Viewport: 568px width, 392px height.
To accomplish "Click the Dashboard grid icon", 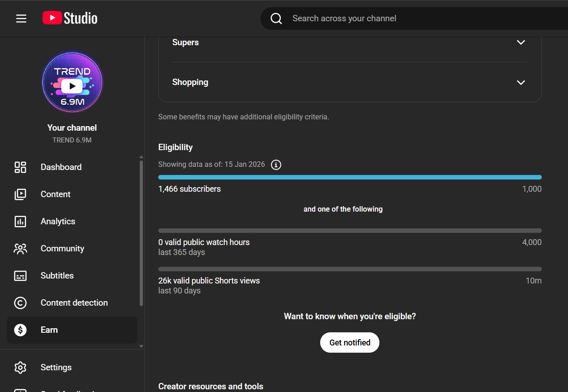I will point(20,167).
